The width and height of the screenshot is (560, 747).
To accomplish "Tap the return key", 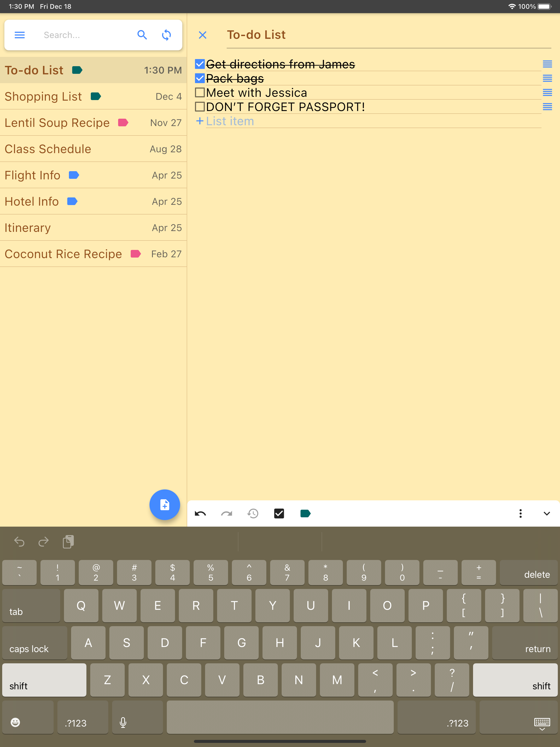I will point(525,643).
